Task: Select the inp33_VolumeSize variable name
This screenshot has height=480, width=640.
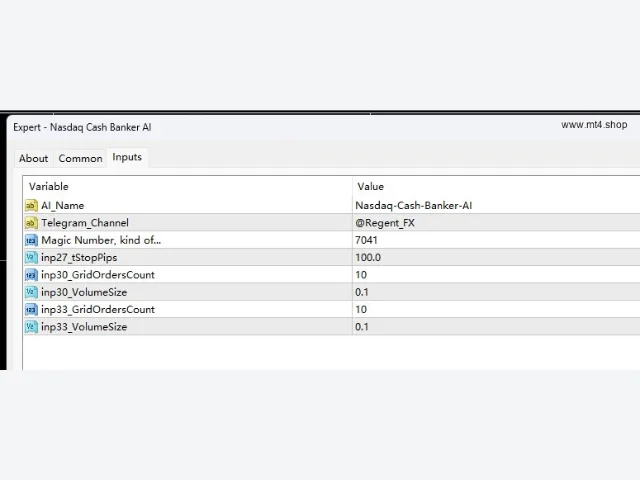Action: coord(84,327)
